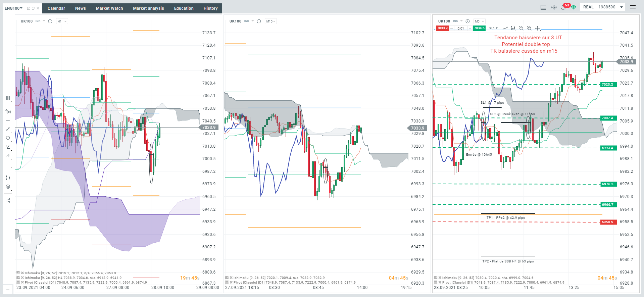Viewport: 644px width, 297px height.
Task: Open the M15 timeframe dropdown
Action: [x=270, y=21]
